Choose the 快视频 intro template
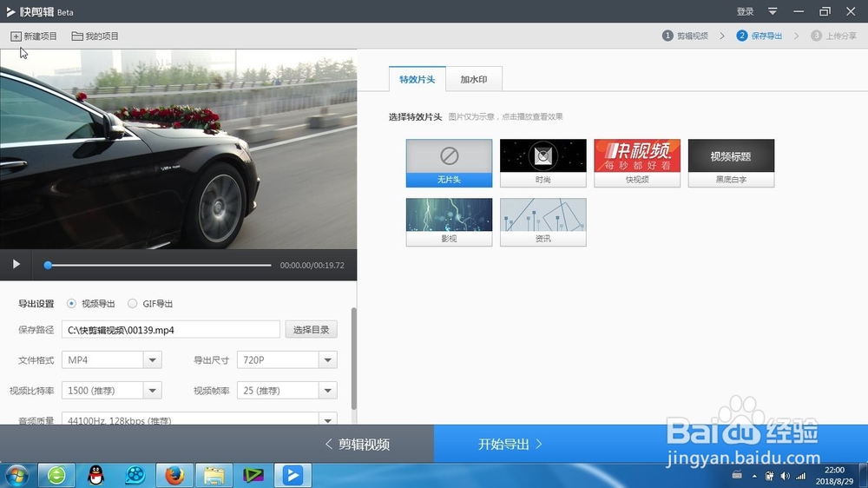The width and height of the screenshot is (868, 488). tap(637, 163)
